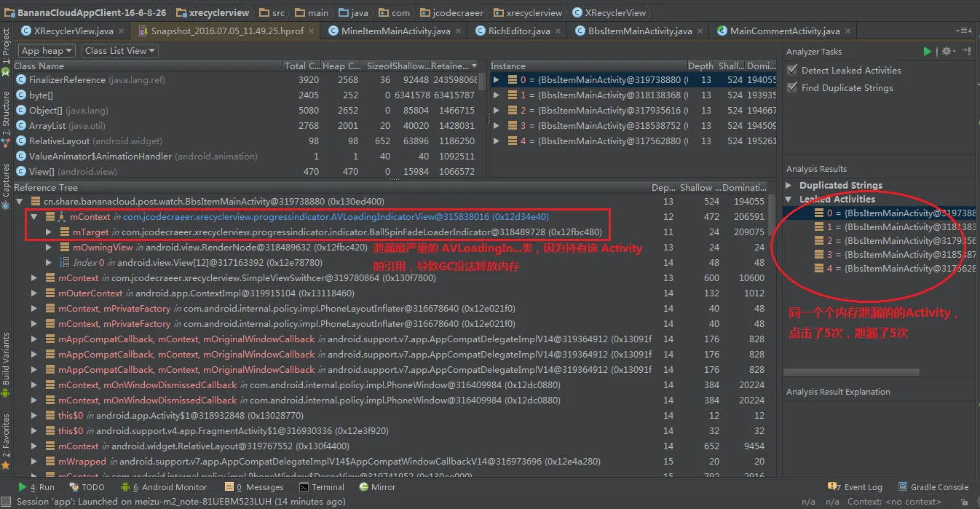Open the Project side tool window

[7, 47]
